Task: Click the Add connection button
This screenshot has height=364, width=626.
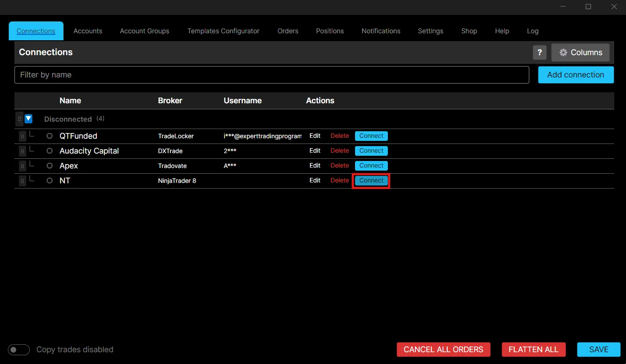Action: click(x=576, y=75)
